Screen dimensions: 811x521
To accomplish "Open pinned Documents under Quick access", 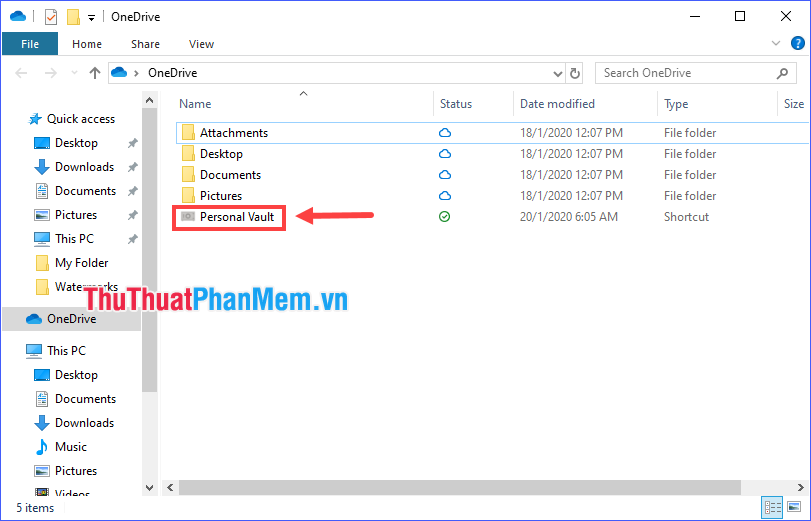I will [85, 191].
